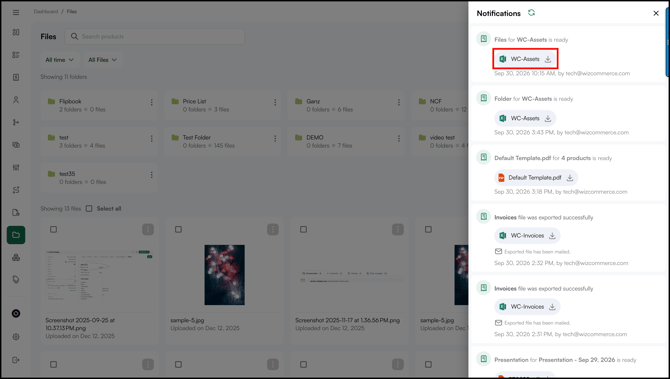Open the three-dot menu on DEMO folder
Viewport: 670px width, 379px height.
(x=399, y=138)
